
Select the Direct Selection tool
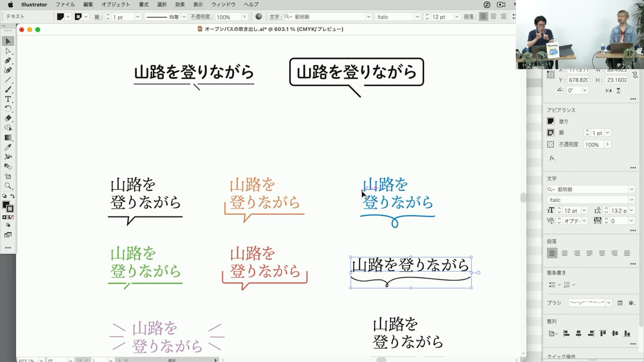coord(8,51)
